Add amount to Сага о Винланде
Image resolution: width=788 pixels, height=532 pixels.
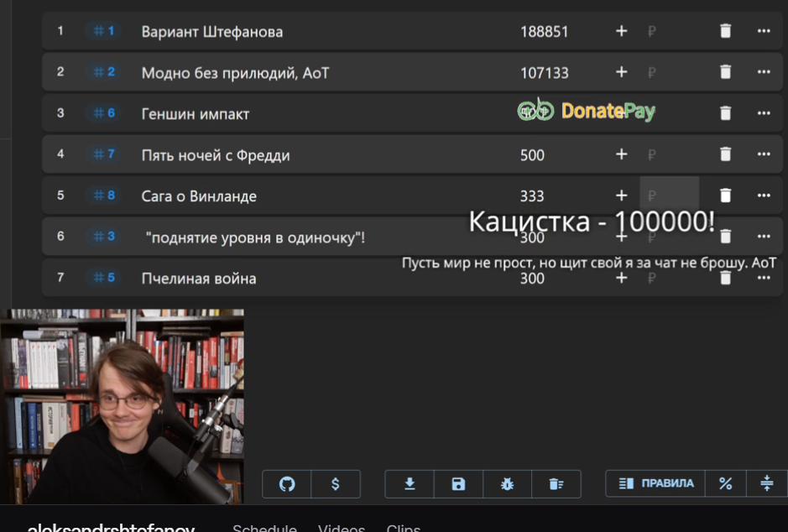[621, 196]
